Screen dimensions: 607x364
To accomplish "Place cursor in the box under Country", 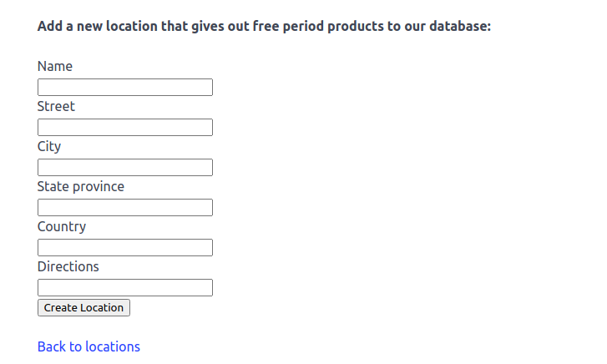I will pyautogui.click(x=125, y=247).
